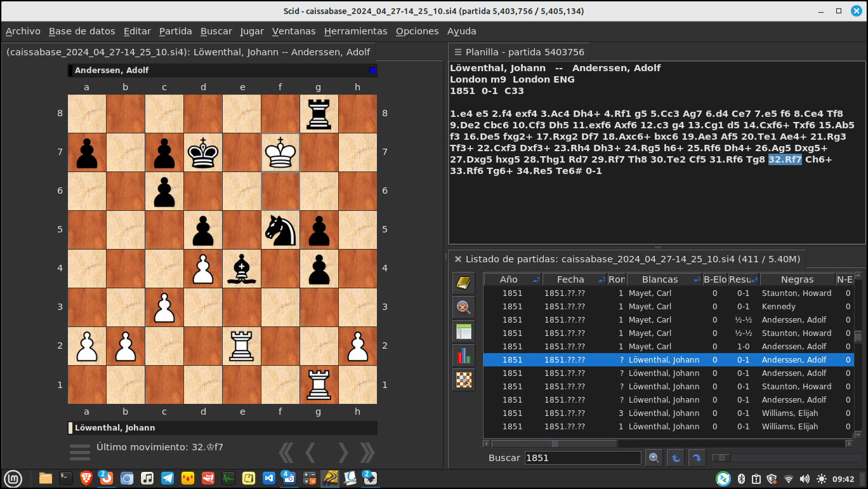Click the reset filter magnifier icon
The image size is (868, 489).
pos(464,307)
